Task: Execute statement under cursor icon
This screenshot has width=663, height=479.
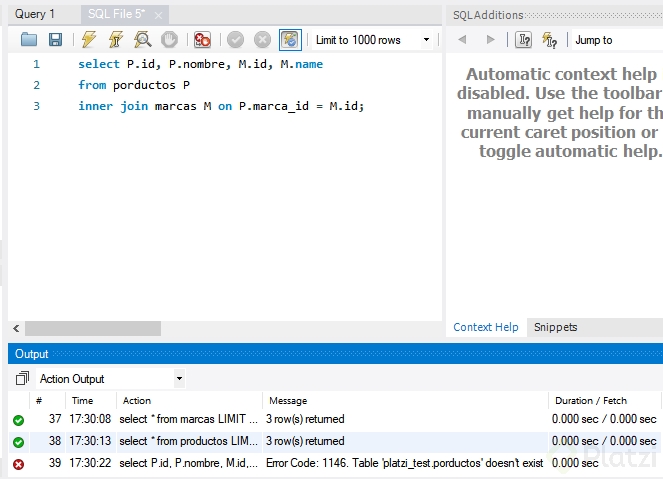Action: pyautogui.click(x=116, y=40)
